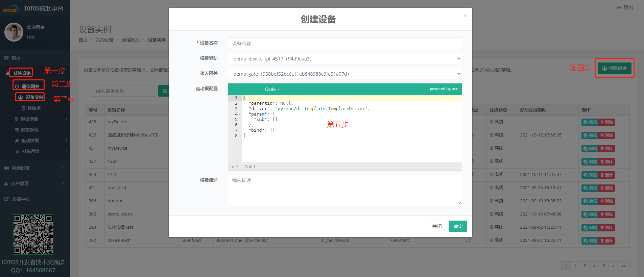This screenshot has width=644, height=277.
Task: Expand 视频设备 sidebar menu
Action: (x=21, y=168)
